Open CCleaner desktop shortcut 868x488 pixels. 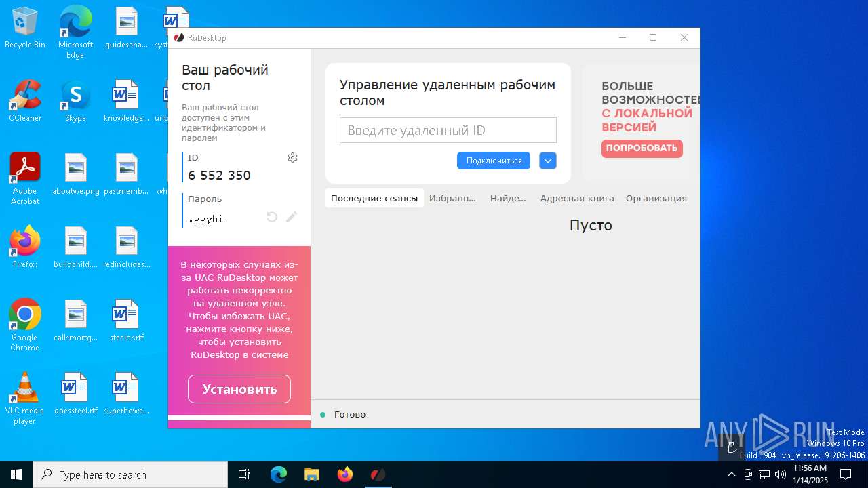(25, 101)
